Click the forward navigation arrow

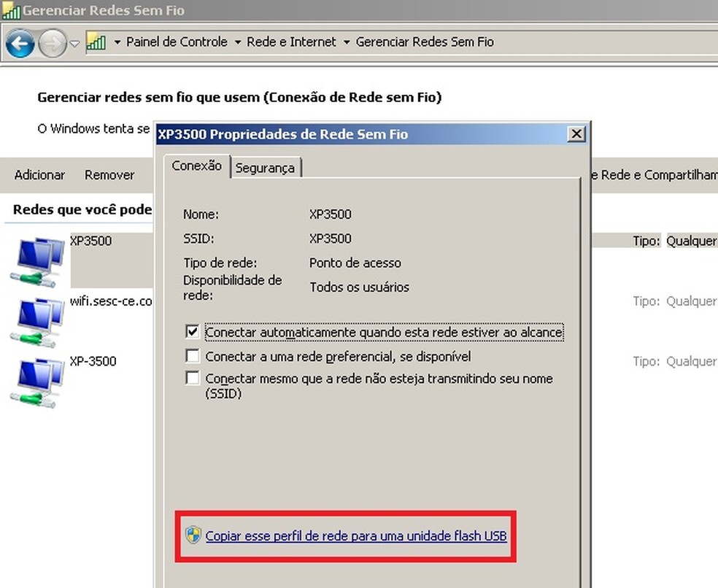(x=51, y=44)
